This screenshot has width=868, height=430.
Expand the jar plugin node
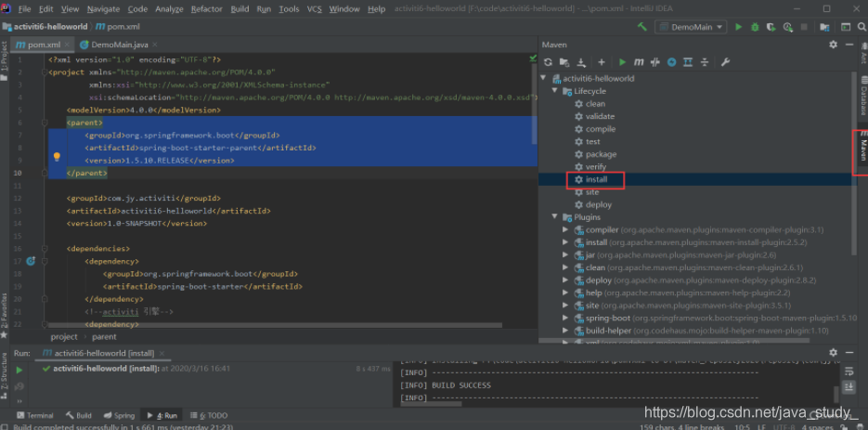click(565, 254)
